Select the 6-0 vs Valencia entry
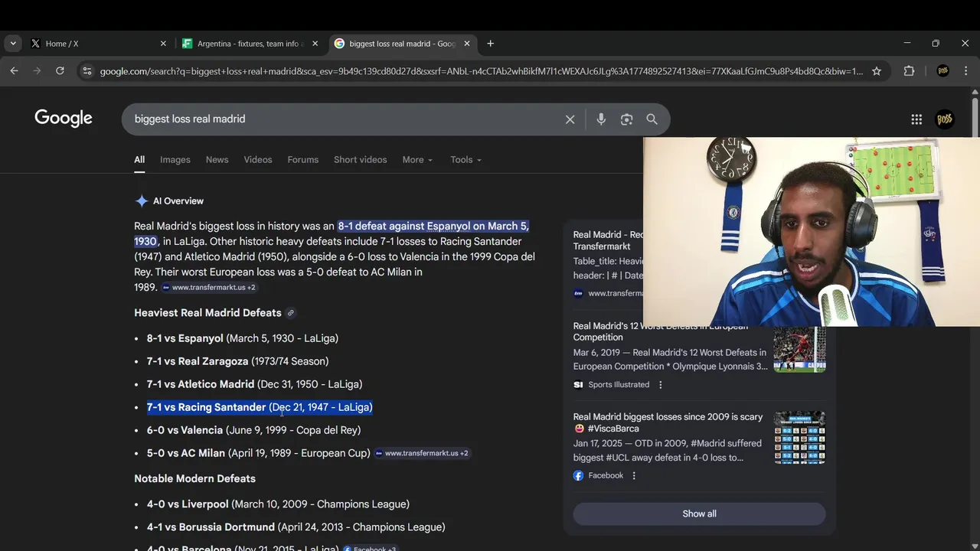 point(253,430)
